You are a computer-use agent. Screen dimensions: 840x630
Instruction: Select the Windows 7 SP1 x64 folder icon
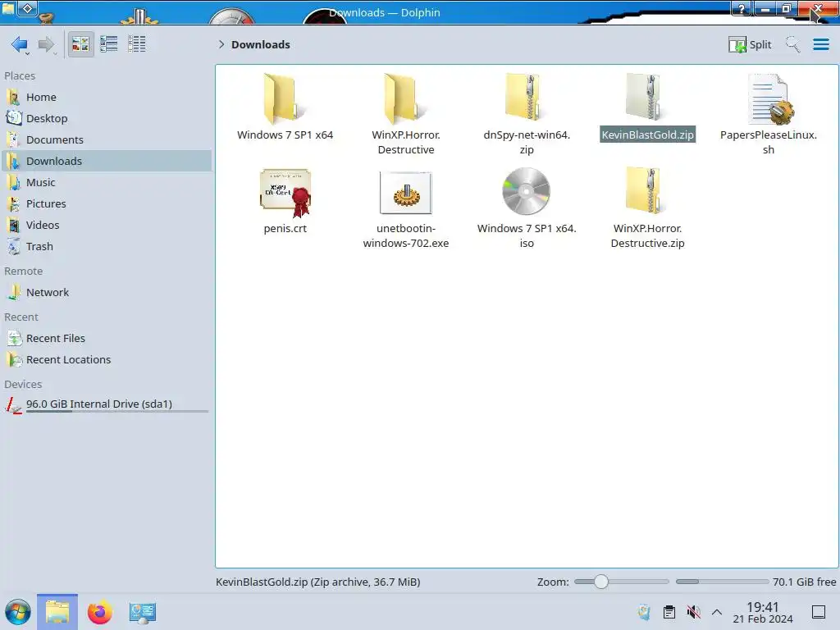(x=285, y=98)
